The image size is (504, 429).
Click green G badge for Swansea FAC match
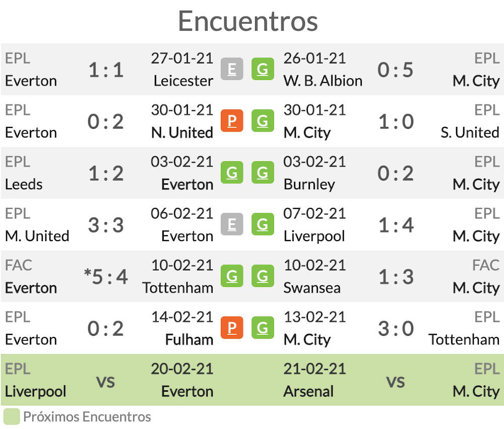(x=263, y=276)
